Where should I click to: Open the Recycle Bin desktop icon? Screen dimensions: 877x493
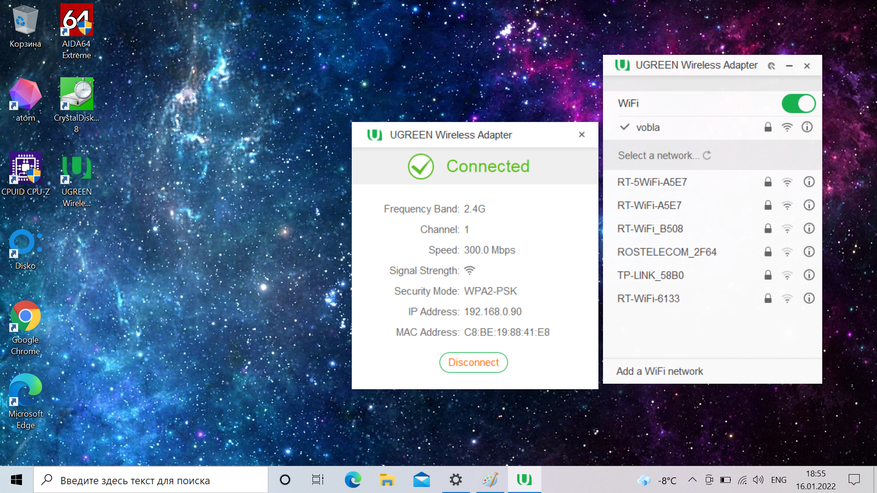[25, 26]
